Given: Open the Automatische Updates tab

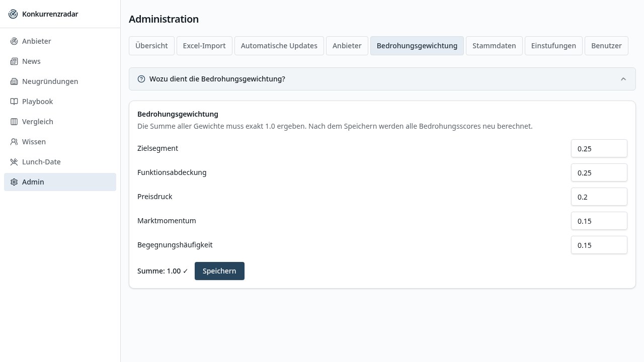Looking at the screenshot, I should [279, 46].
